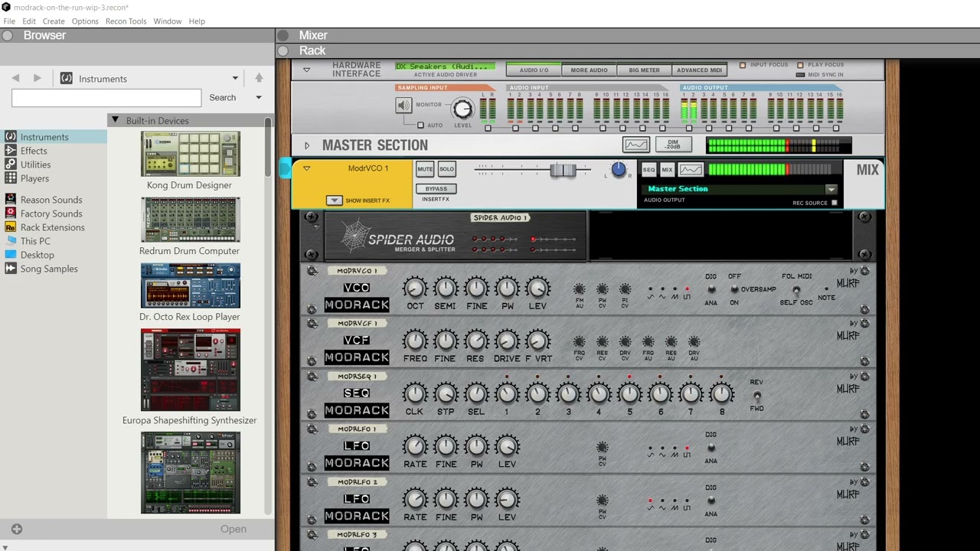Go forward in Browser history

[37, 78]
